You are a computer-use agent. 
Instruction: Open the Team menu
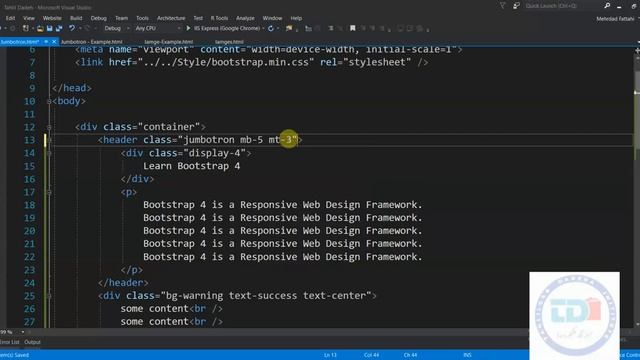point(121,18)
